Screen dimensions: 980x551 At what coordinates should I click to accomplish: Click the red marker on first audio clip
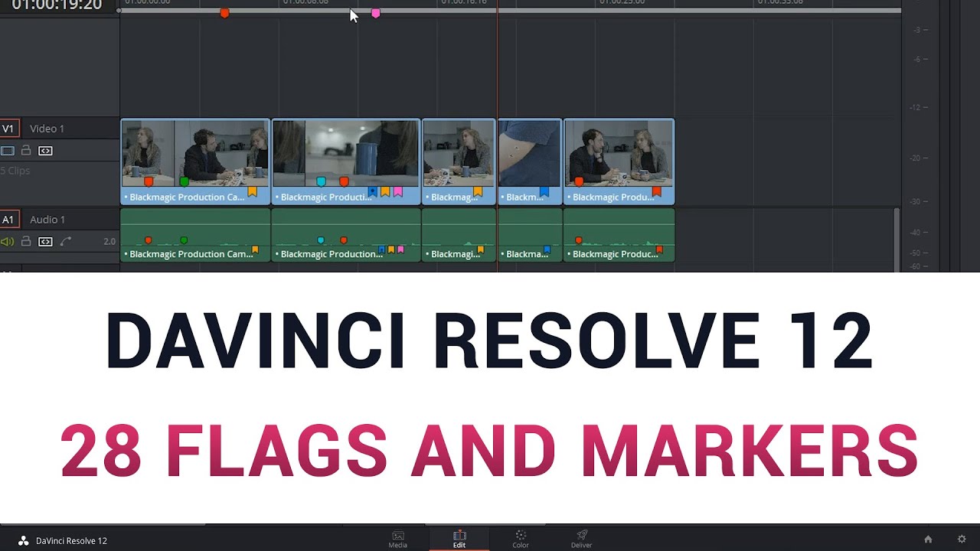point(149,240)
